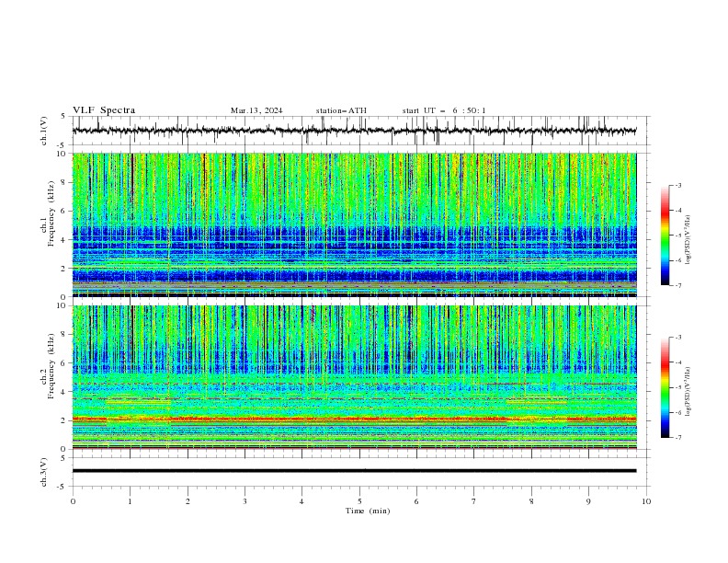
Task: Click the ch.1 PSD color scale bar
Action: (x=665, y=236)
